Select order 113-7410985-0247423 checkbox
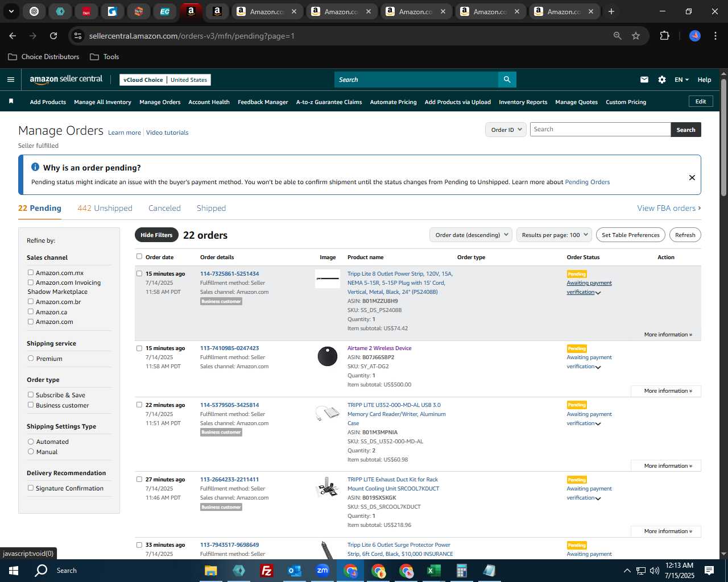728x582 pixels. (x=139, y=348)
